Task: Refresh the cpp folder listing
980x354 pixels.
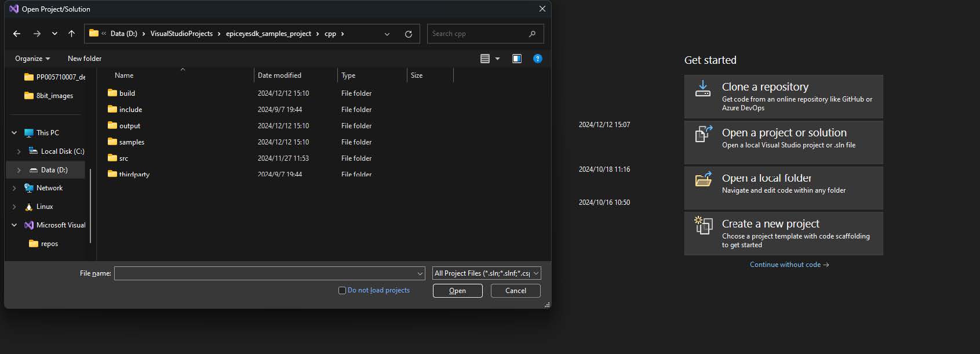Action: coord(408,34)
